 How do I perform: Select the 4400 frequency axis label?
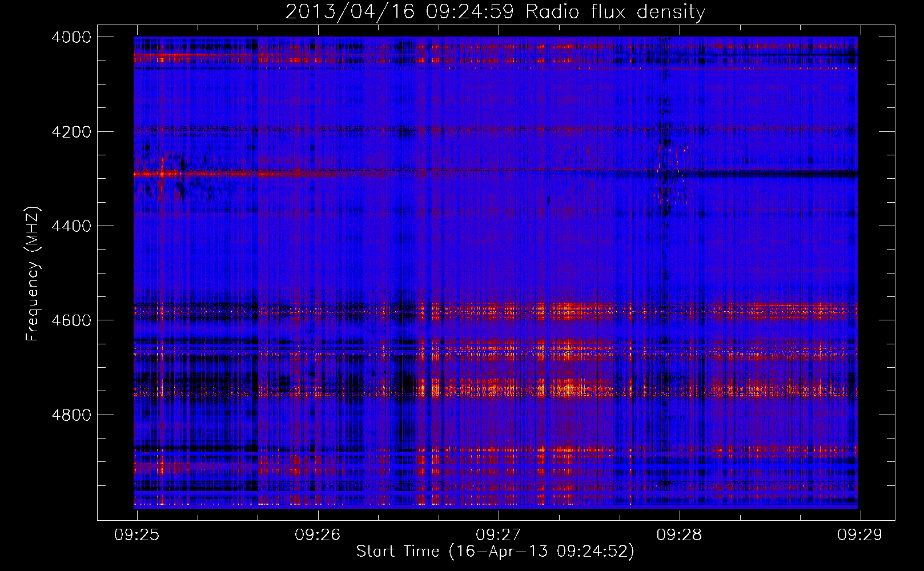click(x=71, y=226)
